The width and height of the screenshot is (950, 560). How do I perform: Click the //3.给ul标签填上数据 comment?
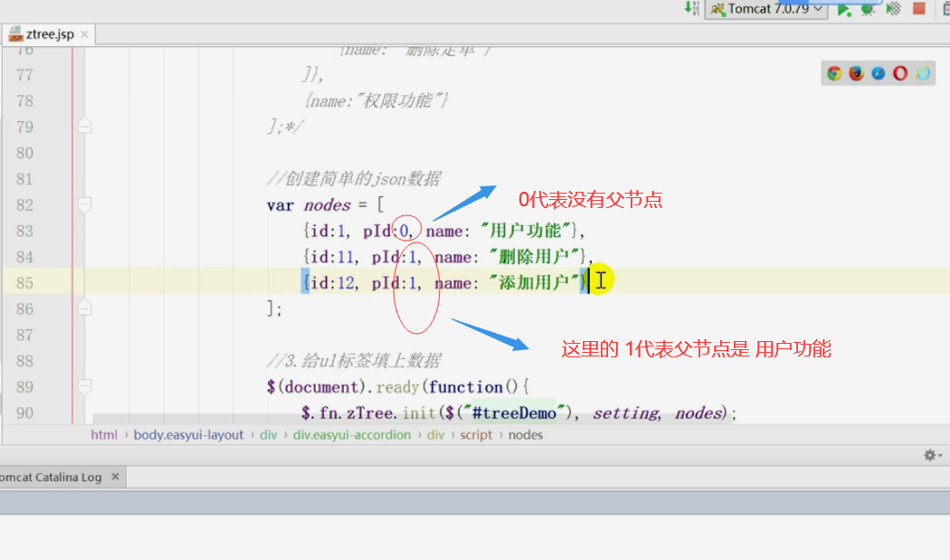(353, 361)
